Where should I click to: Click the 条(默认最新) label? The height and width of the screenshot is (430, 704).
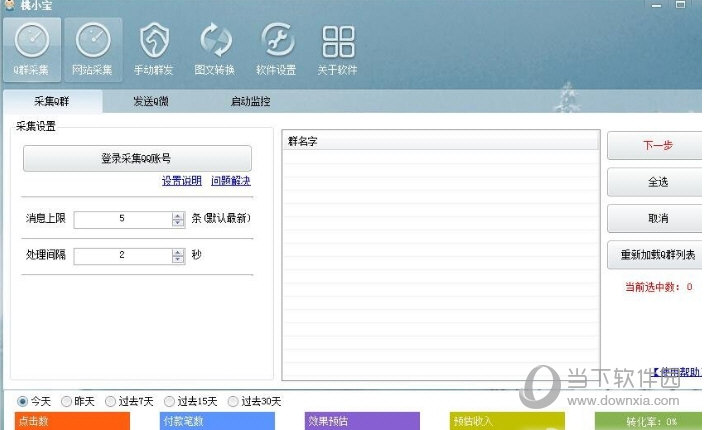(221, 219)
